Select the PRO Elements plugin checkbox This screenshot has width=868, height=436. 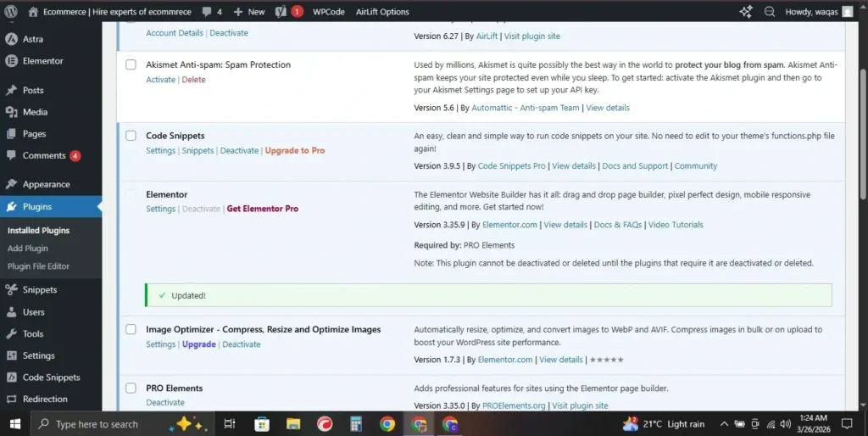pos(131,388)
